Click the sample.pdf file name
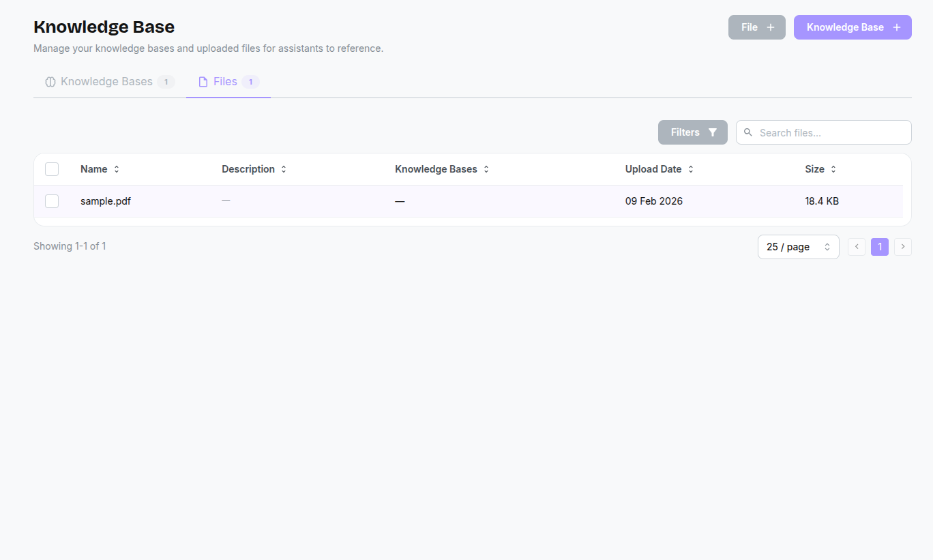 pos(106,201)
